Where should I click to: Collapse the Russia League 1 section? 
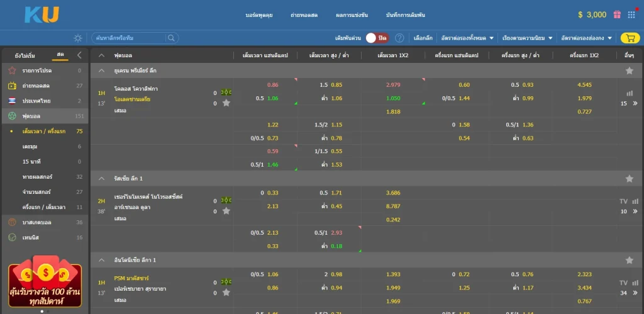(101, 179)
